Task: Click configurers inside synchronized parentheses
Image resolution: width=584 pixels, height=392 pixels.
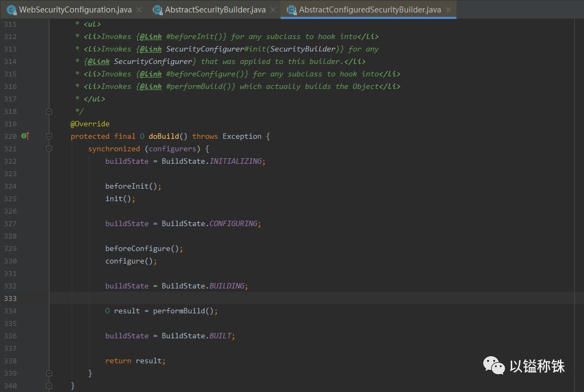Action: (x=173, y=149)
